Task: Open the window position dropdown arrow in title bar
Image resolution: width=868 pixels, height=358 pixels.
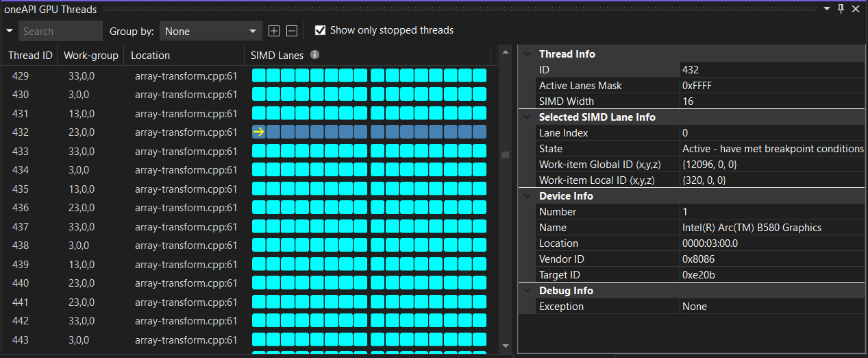Action: pos(826,9)
